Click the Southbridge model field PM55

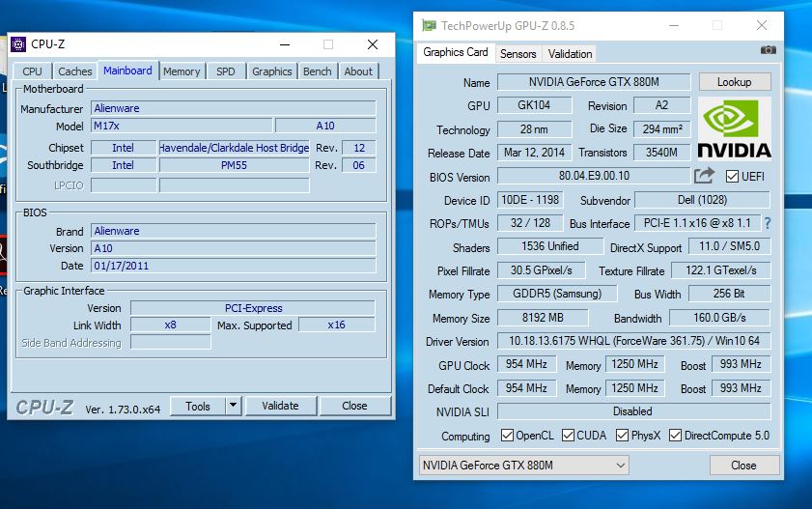pyautogui.click(x=234, y=165)
